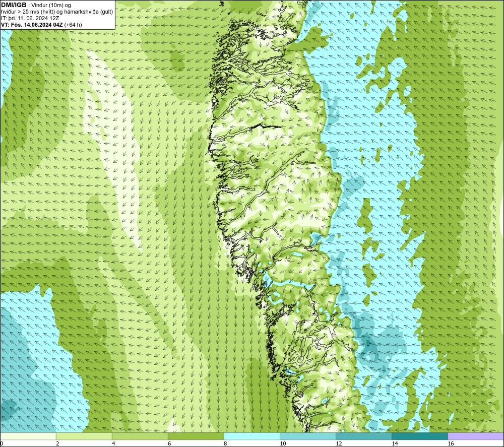Click the scale label '12'
The width and height of the screenshot is (504, 447).
click(339, 443)
